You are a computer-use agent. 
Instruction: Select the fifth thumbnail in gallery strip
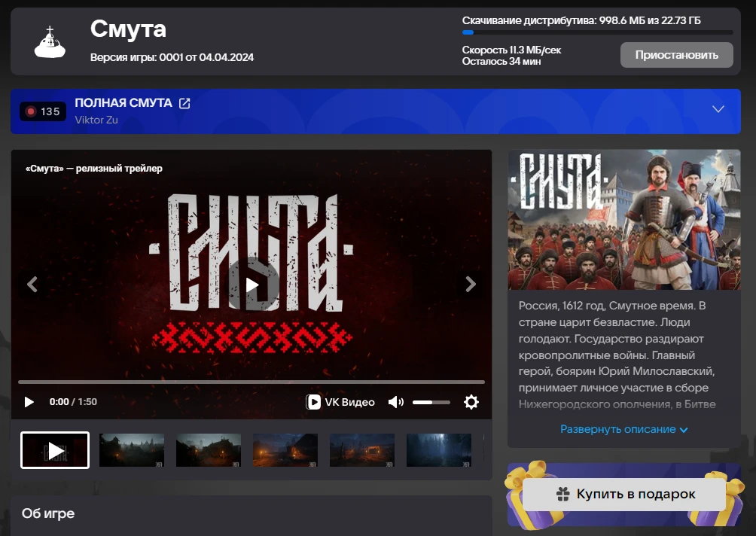tap(362, 450)
